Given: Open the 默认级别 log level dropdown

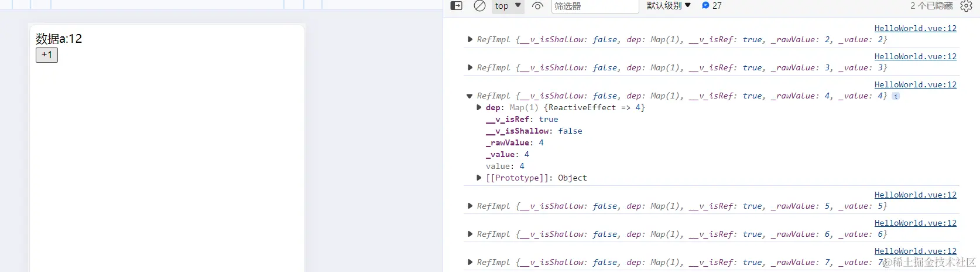Looking at the screenshot, I should (669, 6).
